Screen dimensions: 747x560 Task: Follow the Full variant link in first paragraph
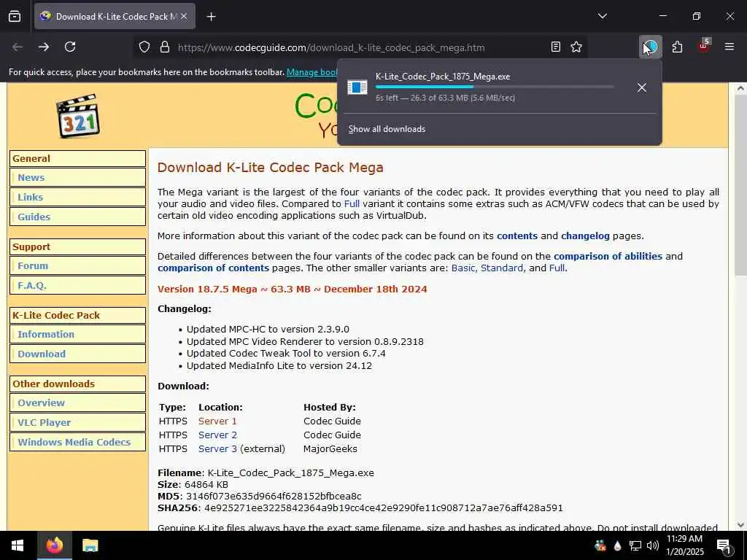point(352,204)
